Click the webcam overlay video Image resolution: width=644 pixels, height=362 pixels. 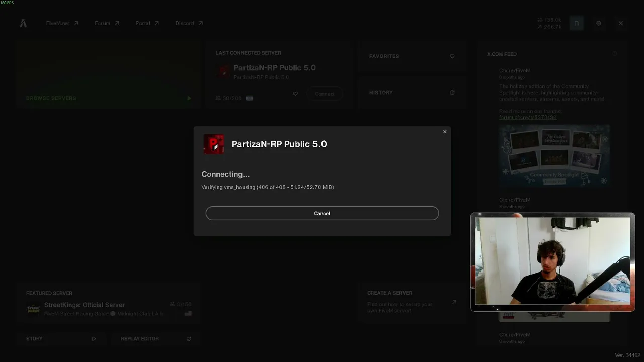552,262
